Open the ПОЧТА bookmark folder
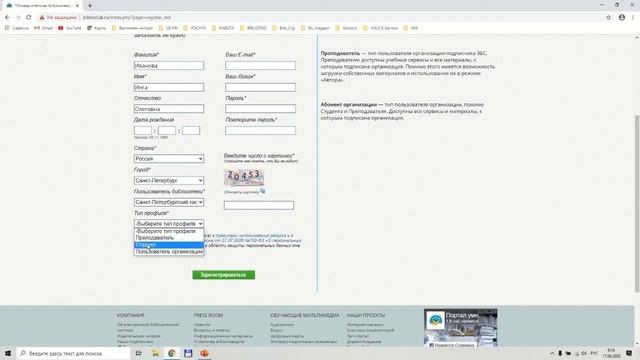640x360 pixels. 195,28
